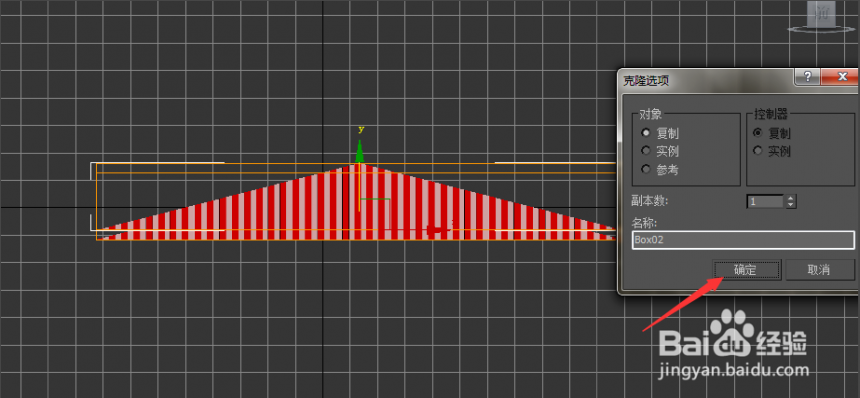Click the red X-axis gizmo arrowhead
This screenshot has height=398, width=860.
(x=438, y=230)
